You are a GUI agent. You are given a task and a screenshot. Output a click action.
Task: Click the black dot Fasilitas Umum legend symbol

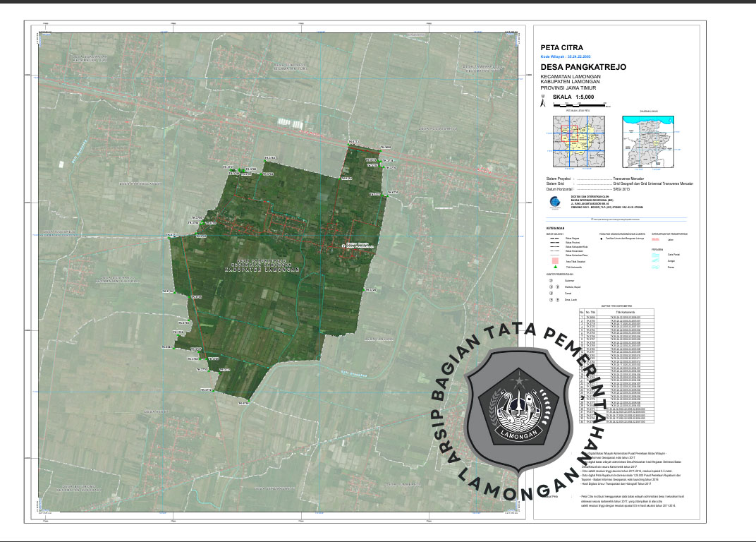602,238
